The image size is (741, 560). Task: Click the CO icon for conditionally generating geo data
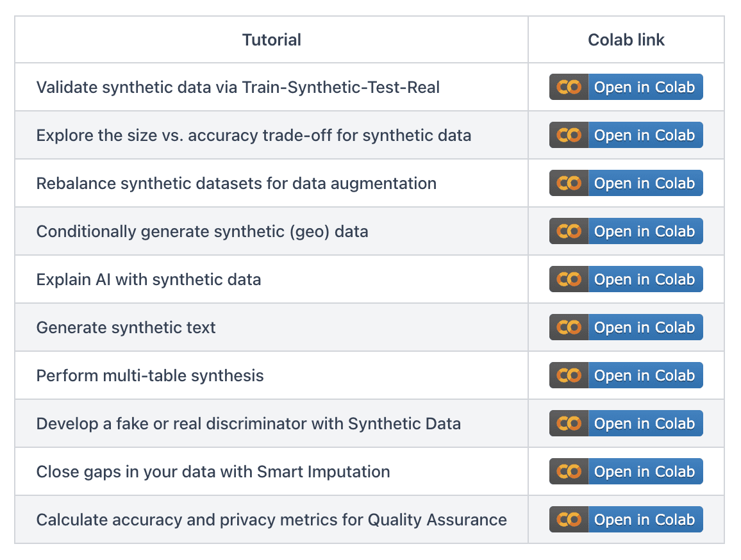pyautogui.click(x=568, y=231)
